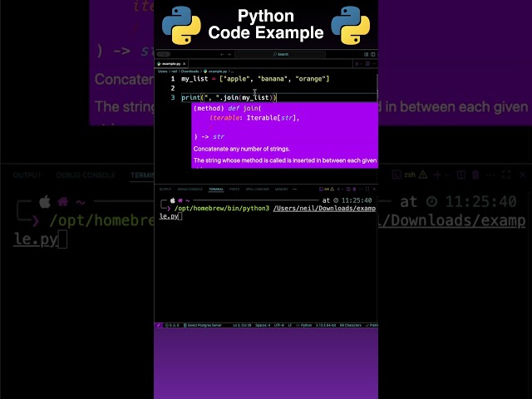Click the print statement on line 3

229,98
